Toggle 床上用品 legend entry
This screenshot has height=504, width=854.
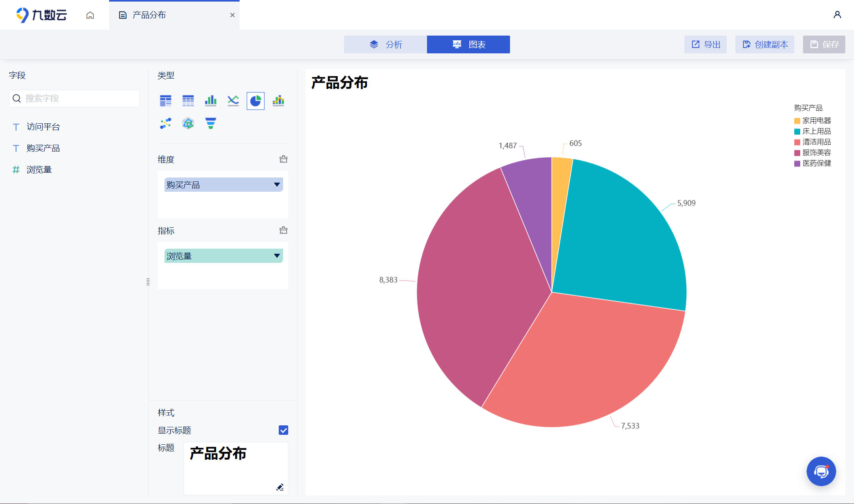tap(812, 131)
